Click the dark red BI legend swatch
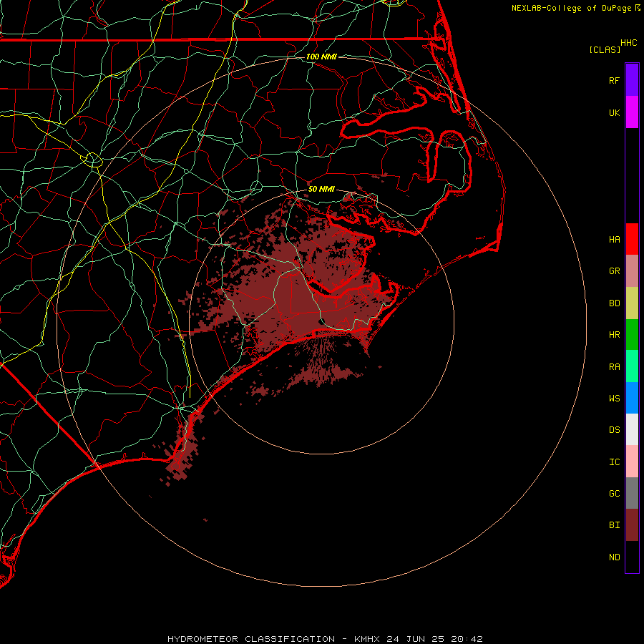This screenshot has height=644, width=644. tap(632, 525)
